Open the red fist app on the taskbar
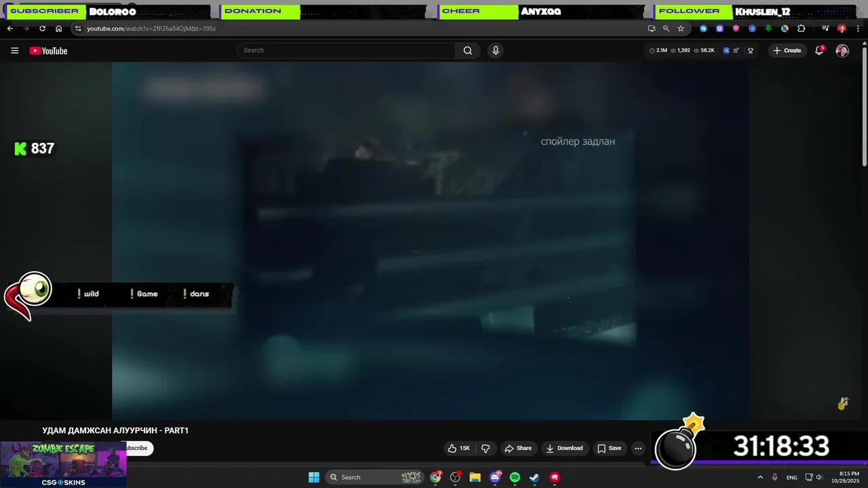 tap(555, 477)
